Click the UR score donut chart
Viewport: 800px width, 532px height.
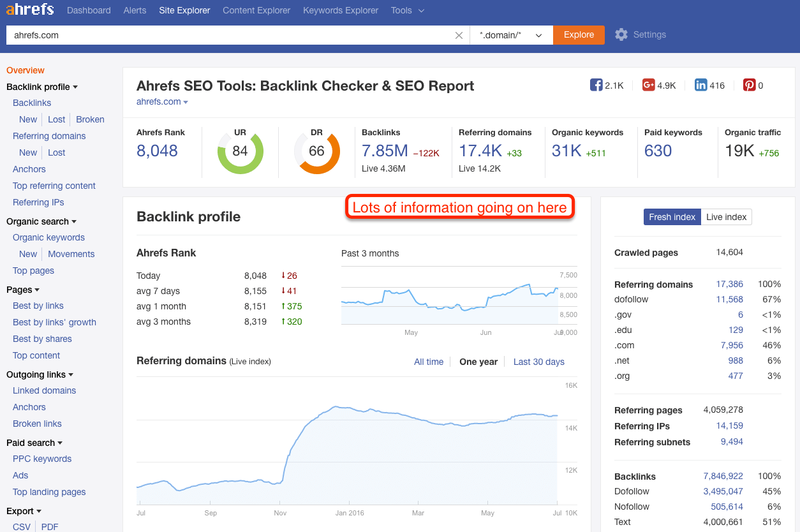click(x=240, y=151)
